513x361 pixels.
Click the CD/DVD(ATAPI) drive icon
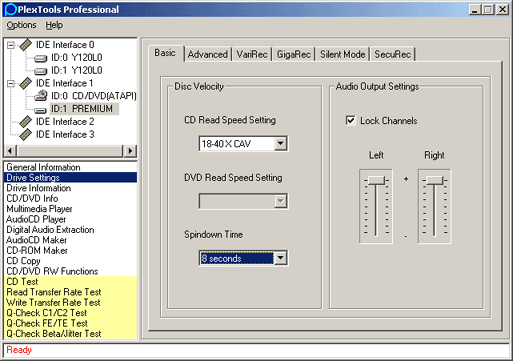tap(41, 96)
